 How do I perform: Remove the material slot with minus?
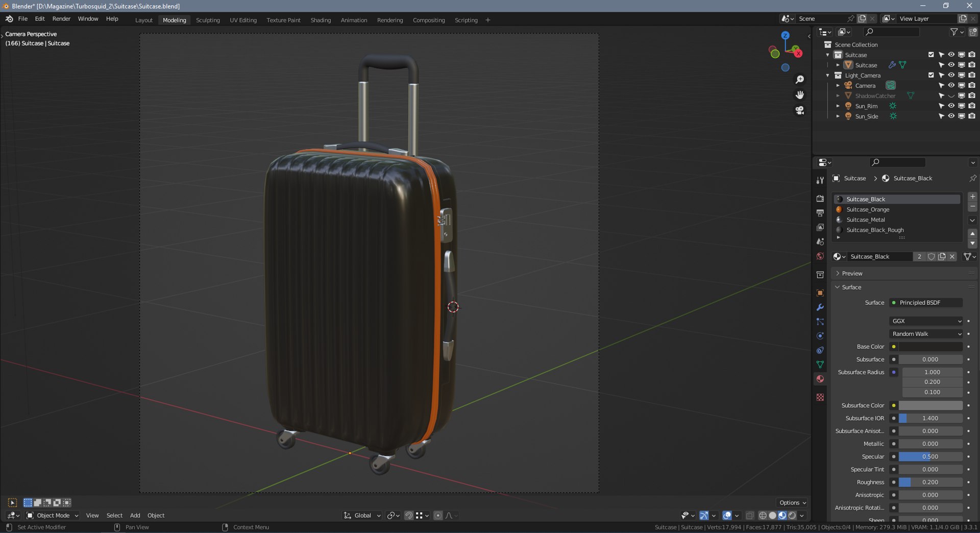point(972,207)
